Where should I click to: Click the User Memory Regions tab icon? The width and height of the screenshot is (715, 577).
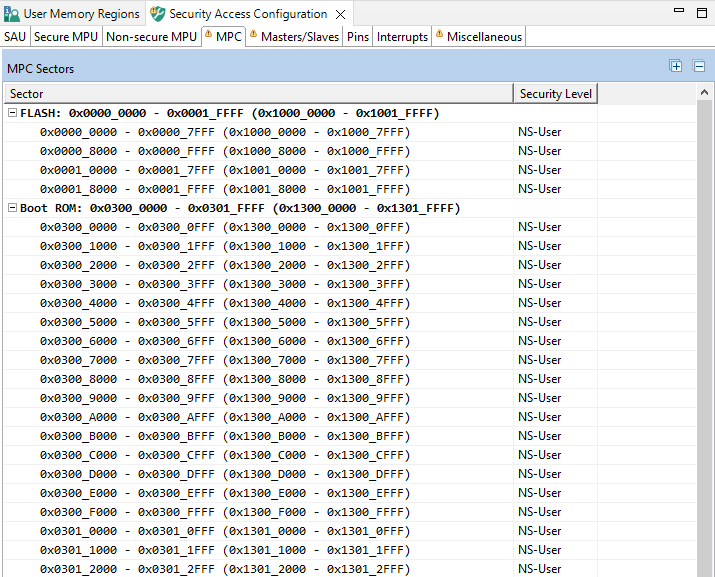coord(11,14)
